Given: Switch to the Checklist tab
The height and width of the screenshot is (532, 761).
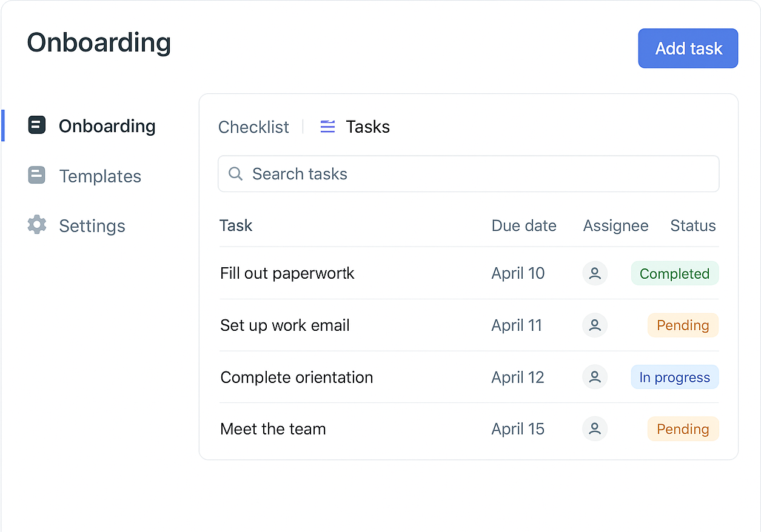Looking at the screenshot, I should point(253,127).
